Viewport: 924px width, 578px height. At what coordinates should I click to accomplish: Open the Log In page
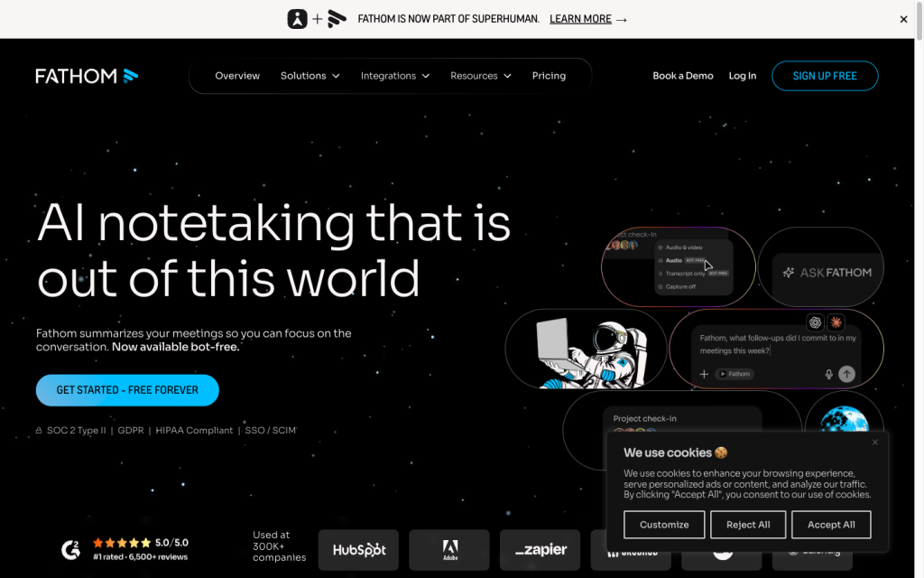[x=742, y=76]
